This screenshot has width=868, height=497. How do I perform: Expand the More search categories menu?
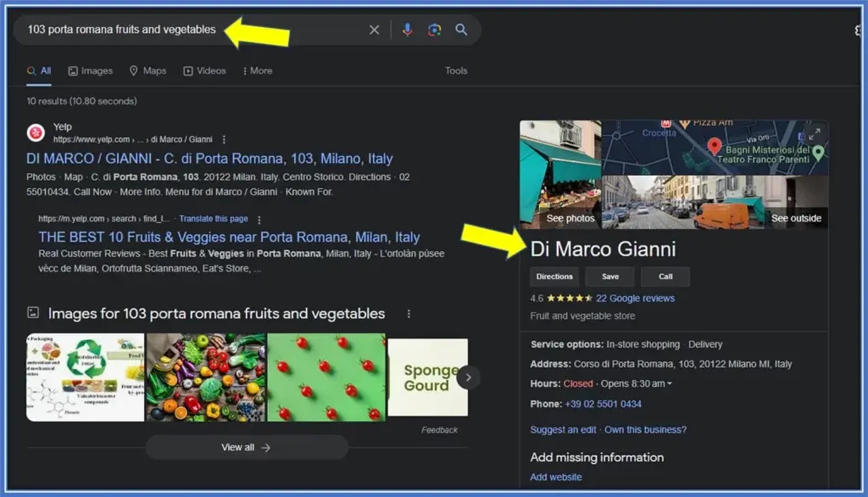(x=258, y=71)
